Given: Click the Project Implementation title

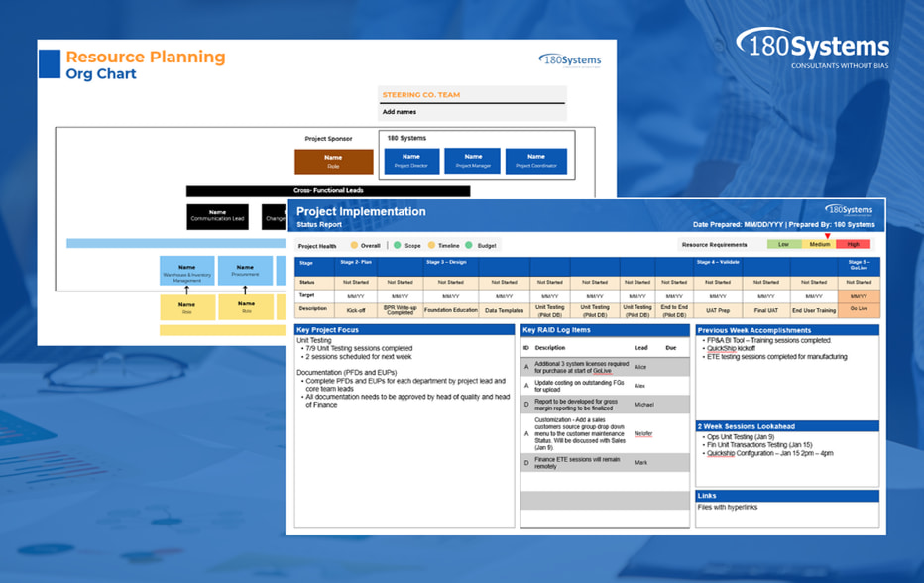Looking at the screenshot, I should pos(361,211).
